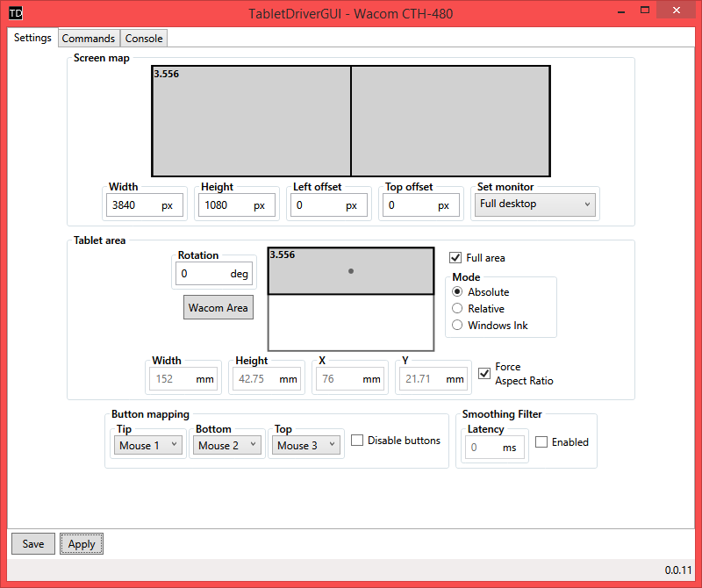Open the Top button mapping dropdown
The image size is (702, 588).
pyautogui.click(x=305, y=446)
